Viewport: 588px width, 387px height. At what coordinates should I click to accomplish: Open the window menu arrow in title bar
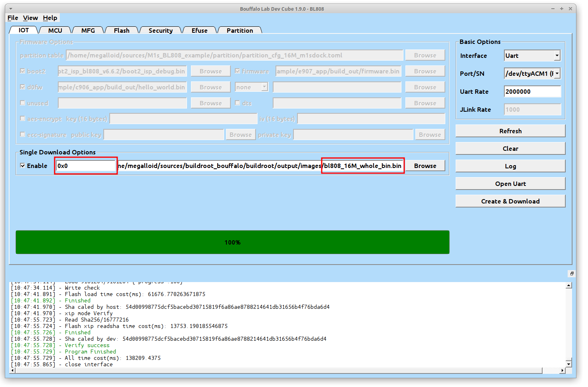[11, 8]
